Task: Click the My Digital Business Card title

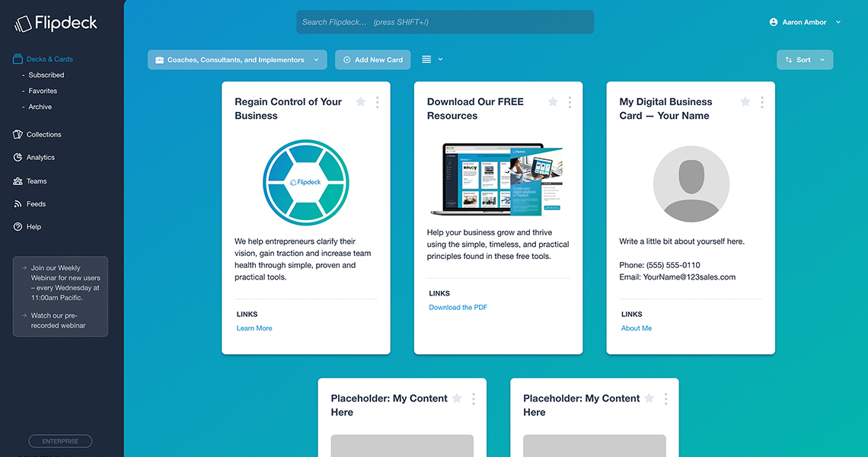Action: tap(665, 109)
